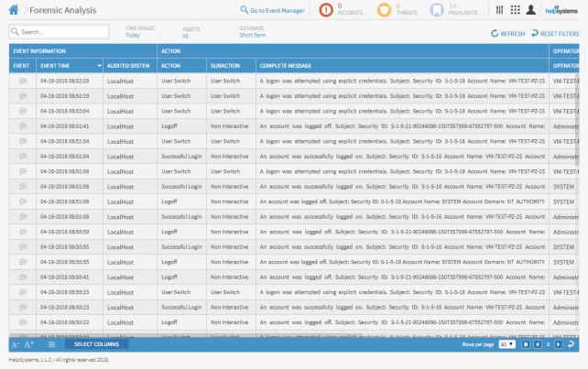Expand the Event Time column sort arrow

coord(99,66)
